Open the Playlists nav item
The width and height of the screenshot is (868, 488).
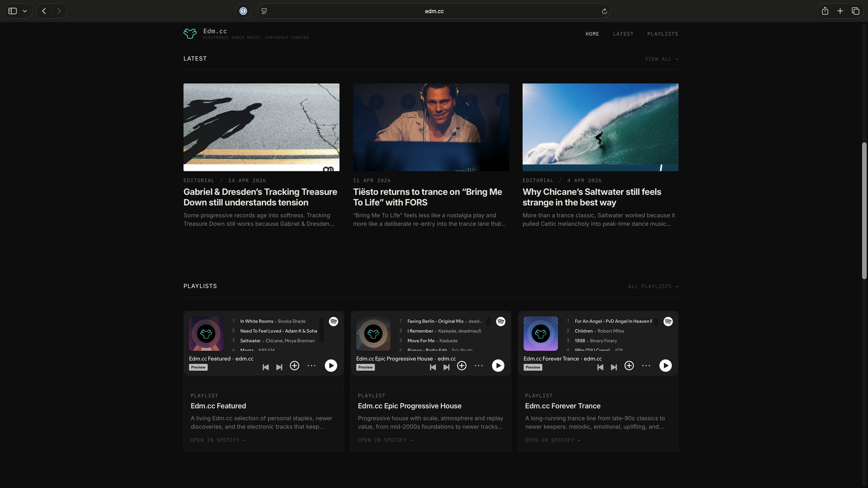(x=662, y=34)
